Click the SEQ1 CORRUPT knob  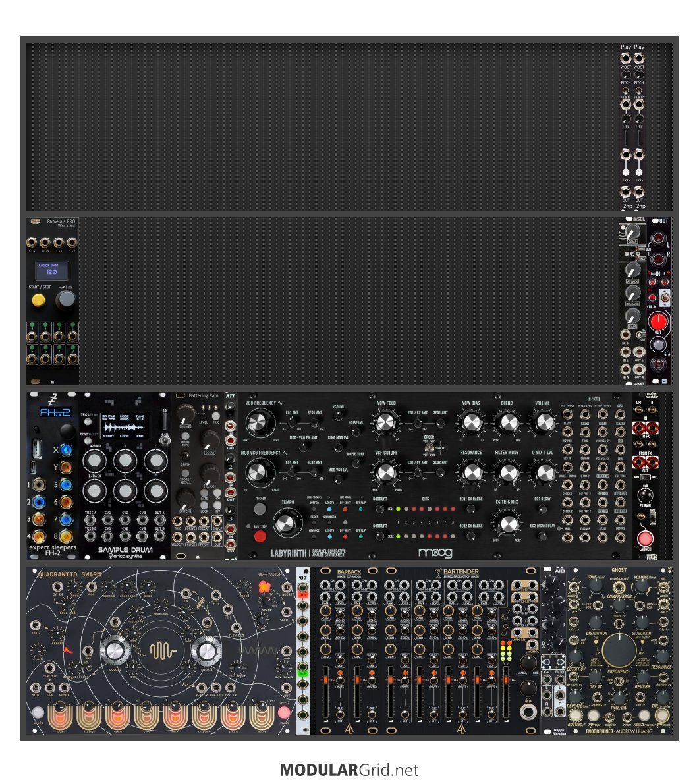pos(379,509)
